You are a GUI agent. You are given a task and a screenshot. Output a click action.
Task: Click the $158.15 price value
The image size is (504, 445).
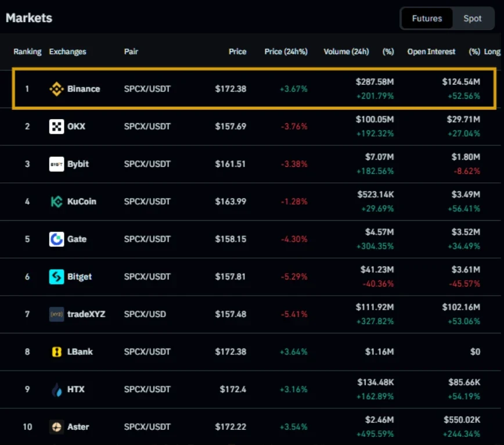231,239
